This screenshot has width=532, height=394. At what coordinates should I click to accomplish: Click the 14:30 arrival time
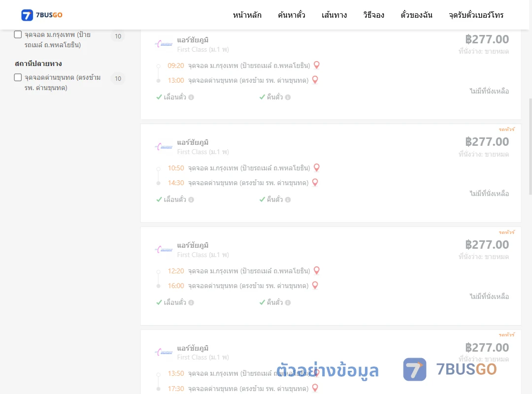(176, 183)
